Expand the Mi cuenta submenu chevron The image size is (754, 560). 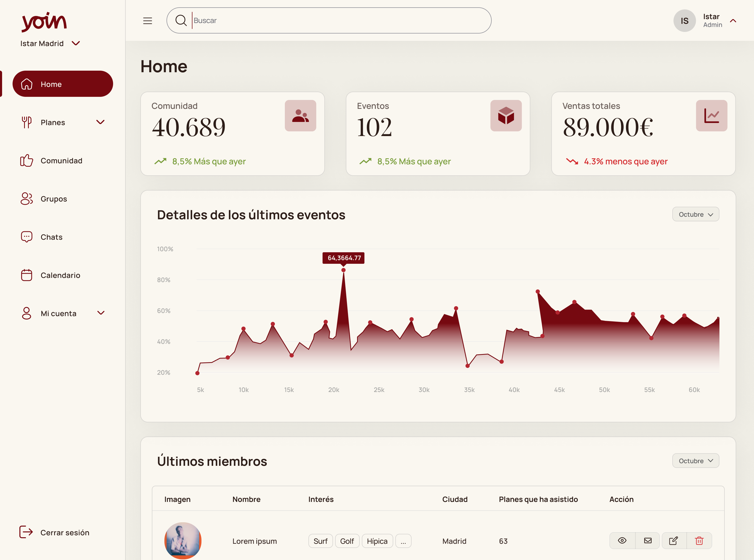(x=101, y=313)
